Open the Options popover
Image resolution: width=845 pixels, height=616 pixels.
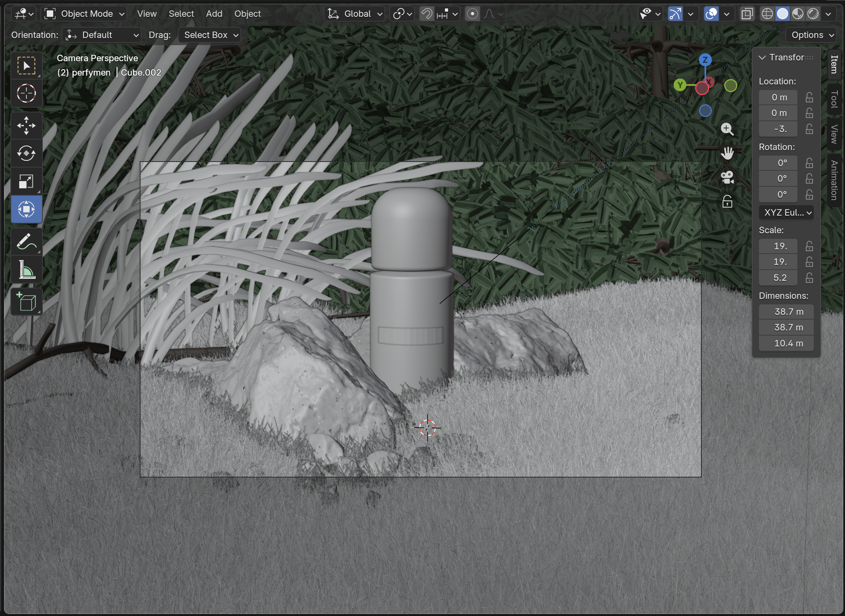click(812, 35)
